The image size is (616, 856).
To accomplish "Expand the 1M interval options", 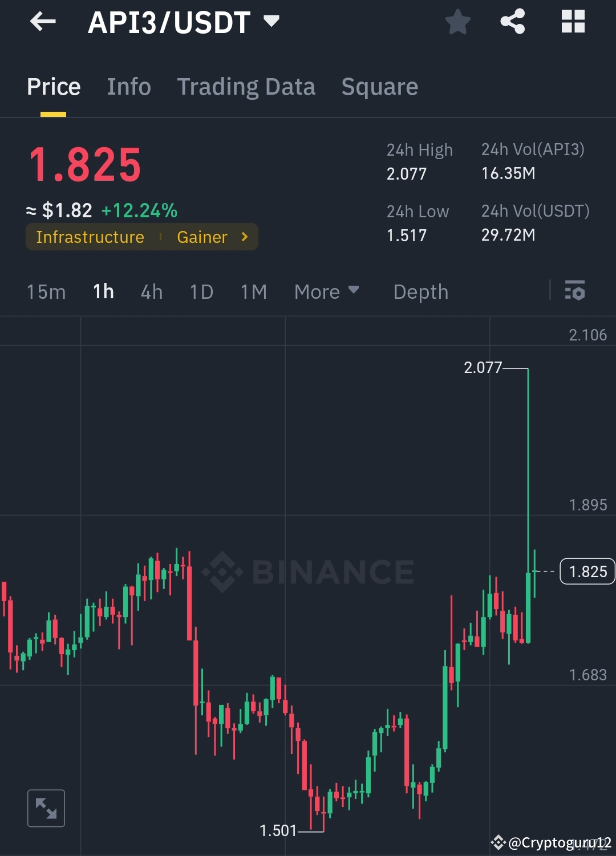I will [x=253, y=291].
